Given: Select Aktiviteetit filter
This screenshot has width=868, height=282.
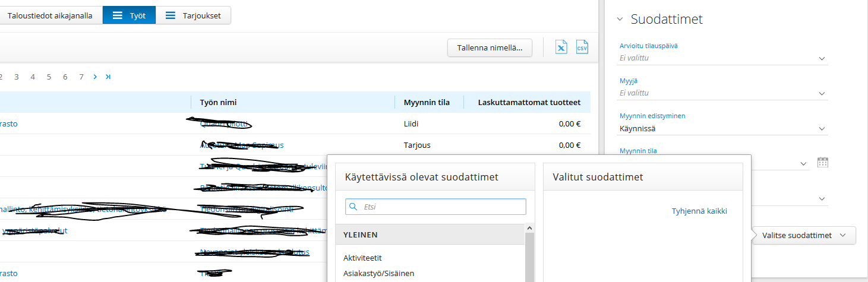Looking at the screenshot, I should coord(362,258).
